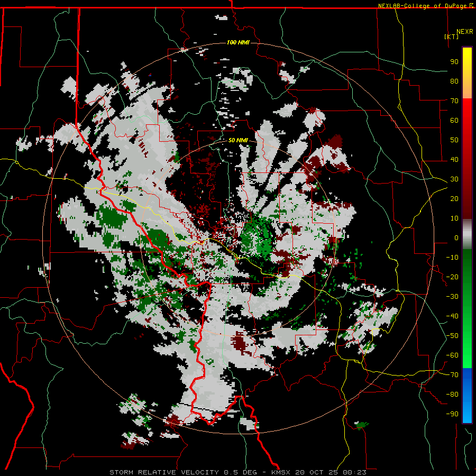Image resolution: width=476 pixels, height=476 pixels.
Task: Click the -90 knot scale value
Action: (x=452, y=414)
